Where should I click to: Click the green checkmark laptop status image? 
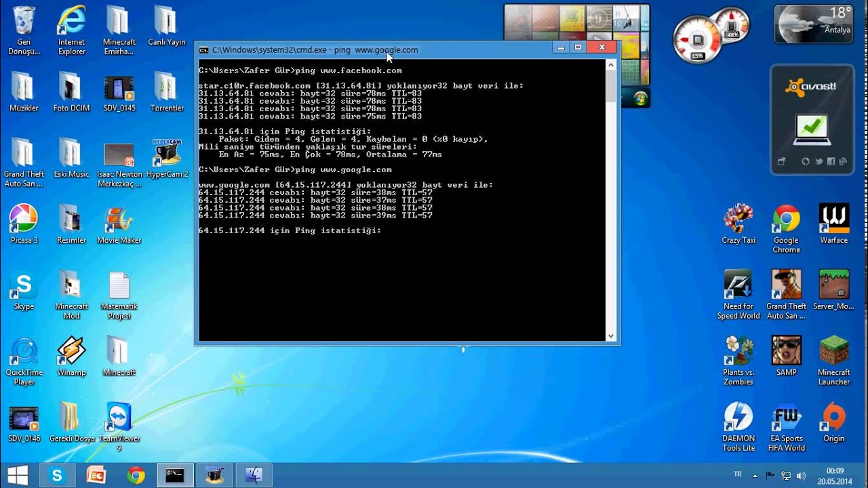812,129
